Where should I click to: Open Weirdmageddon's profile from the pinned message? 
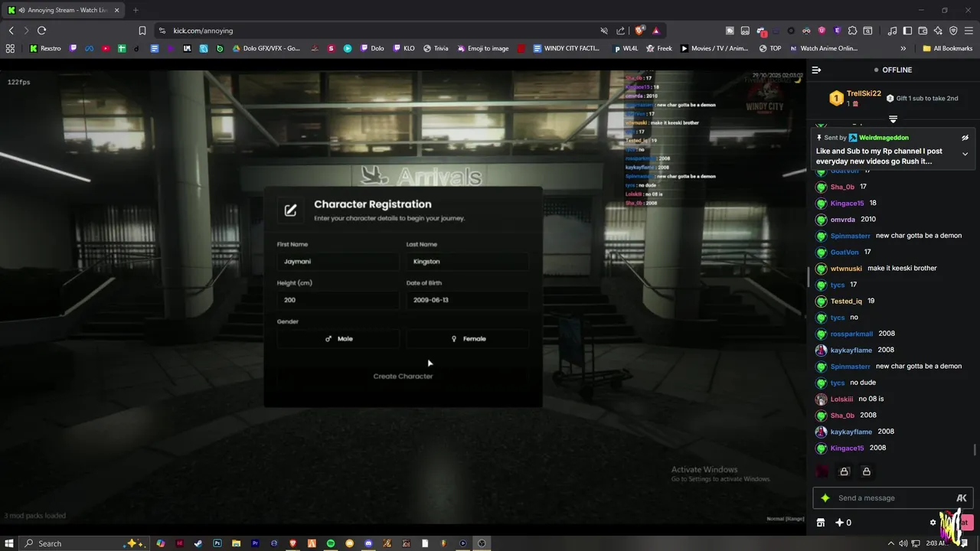pos(884,138)
